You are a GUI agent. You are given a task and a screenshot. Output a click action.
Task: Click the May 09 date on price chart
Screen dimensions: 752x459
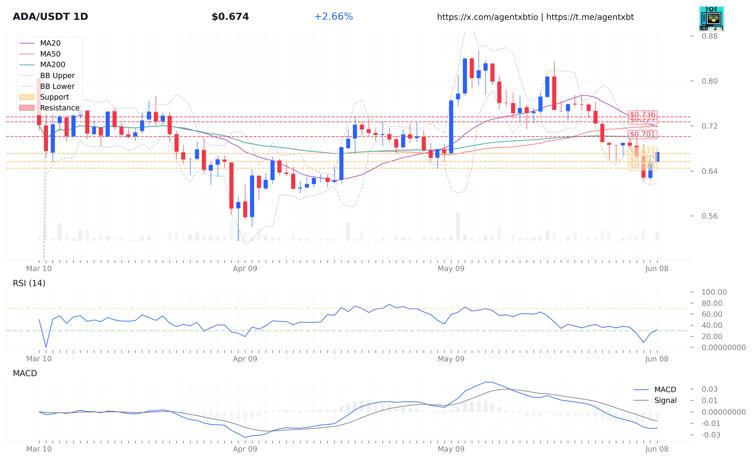[452, 269]
